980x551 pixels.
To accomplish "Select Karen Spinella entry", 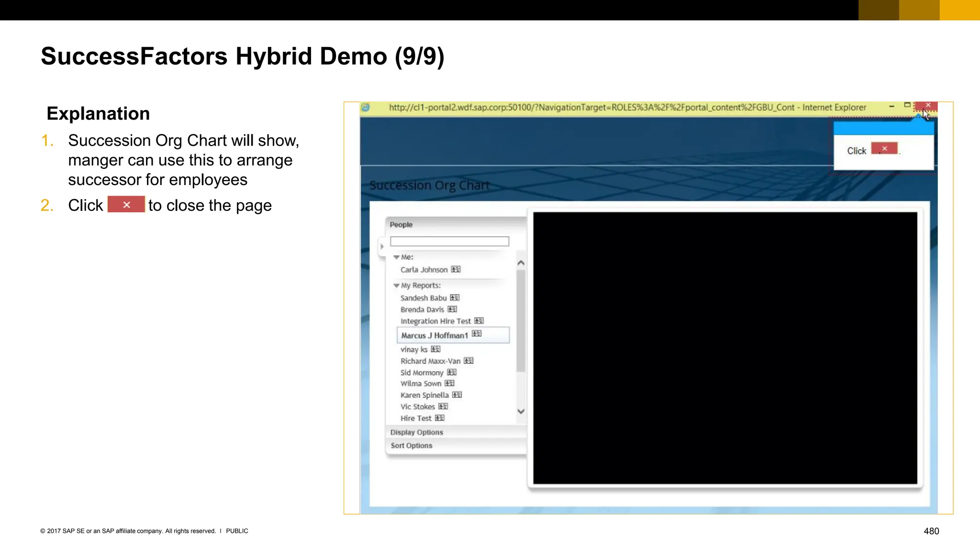I will click(x=424, y=395).
